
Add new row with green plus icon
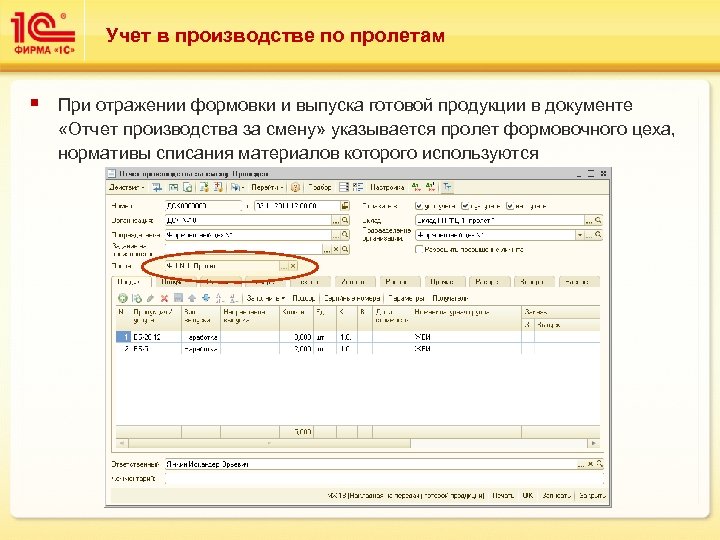123,298
